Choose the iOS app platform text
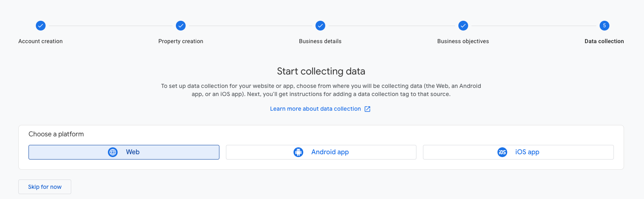 (x=527, y=152)
